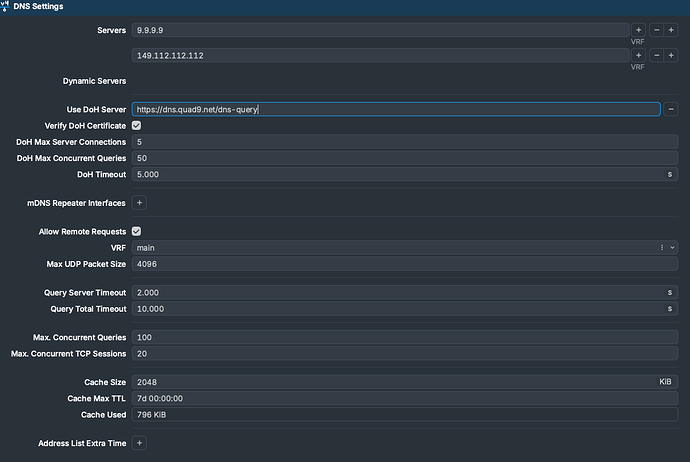Click the Verify DoH Certificate label
690x462 pixels.
pyautogui.click(x=85, y=126)
